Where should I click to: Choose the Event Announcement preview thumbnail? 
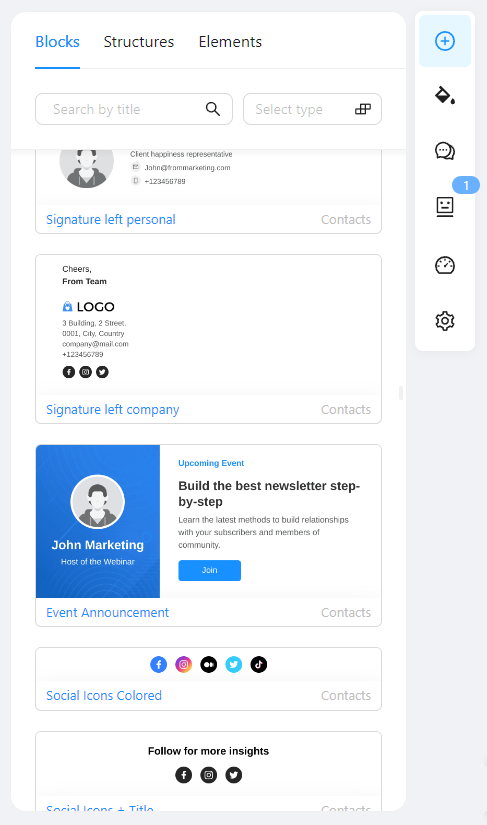coord(208,521)
